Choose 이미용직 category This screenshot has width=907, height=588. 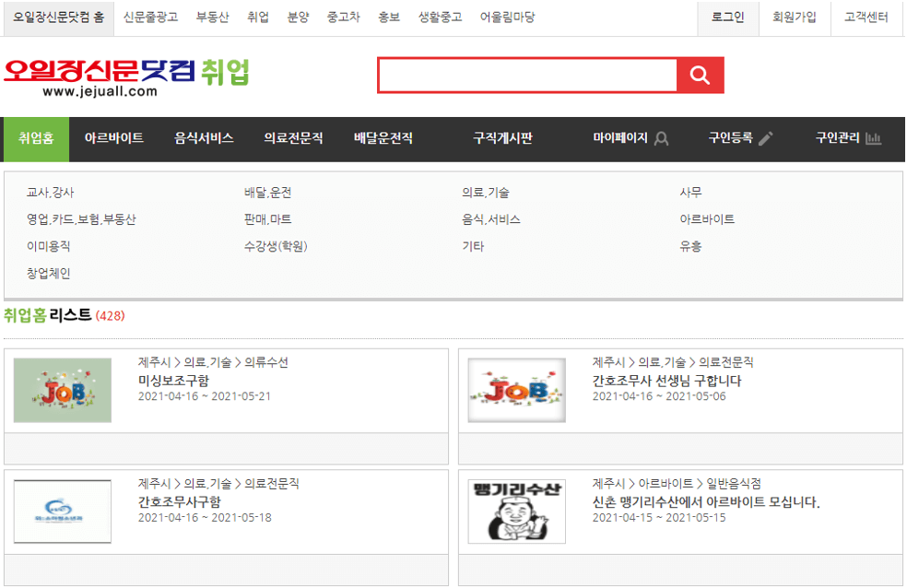pos(49,246)
